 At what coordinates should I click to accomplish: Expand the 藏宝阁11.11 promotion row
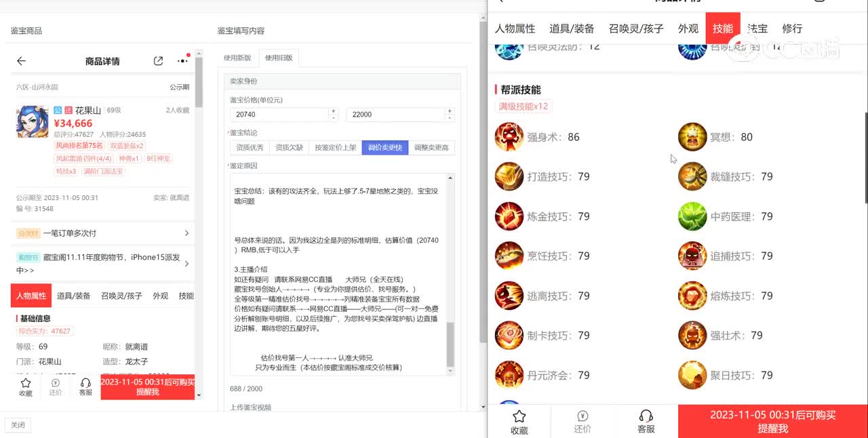(186, 263)
